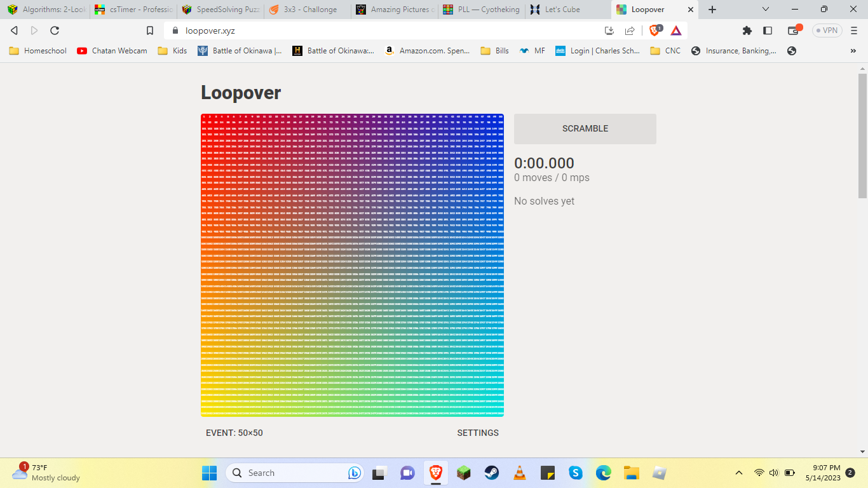
Task: Click the page vertical scrollbar thumb
Action: 862,135
